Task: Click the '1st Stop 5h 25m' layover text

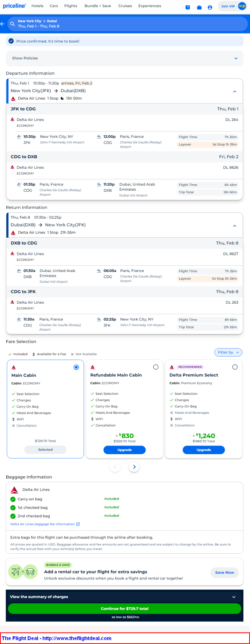Action: click(x=224, y=279)
